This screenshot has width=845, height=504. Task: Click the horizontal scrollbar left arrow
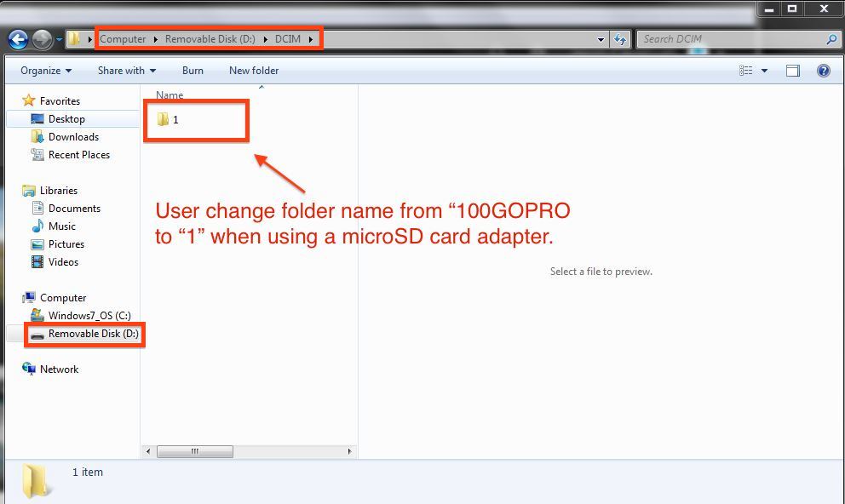tap(148, 451)
